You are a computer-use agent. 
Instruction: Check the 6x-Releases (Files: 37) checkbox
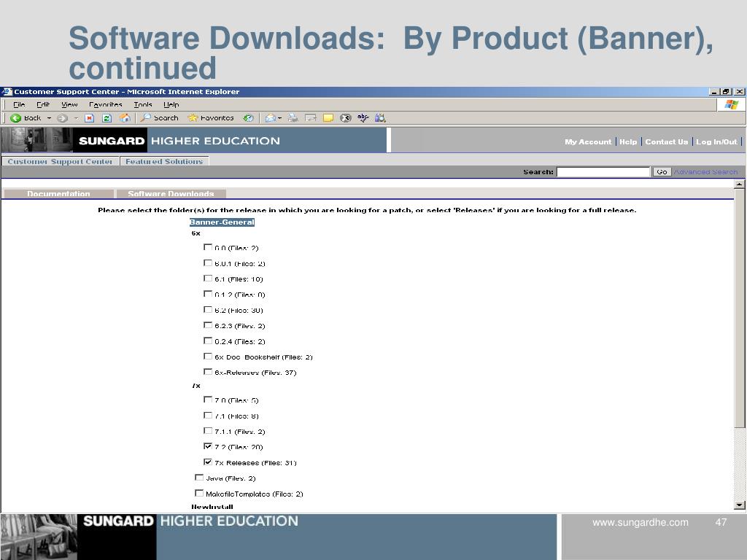click(208, 372)
